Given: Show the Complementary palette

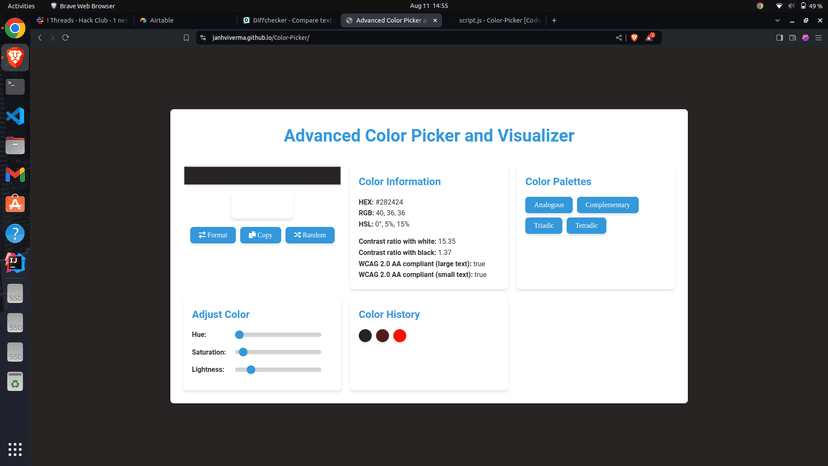Looking at the screenshot, I should tap(607, 205).
